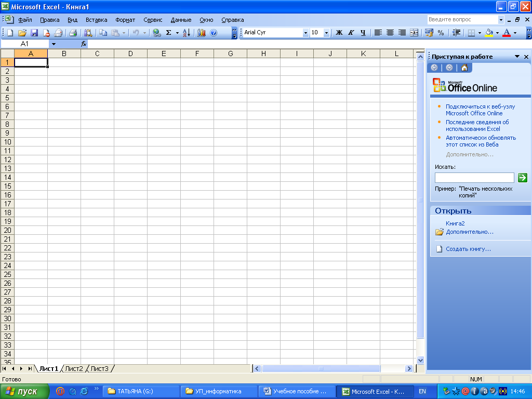Click the Permission icon with the red sign
This screenshot has width=532, height=399.
[46, 33]
